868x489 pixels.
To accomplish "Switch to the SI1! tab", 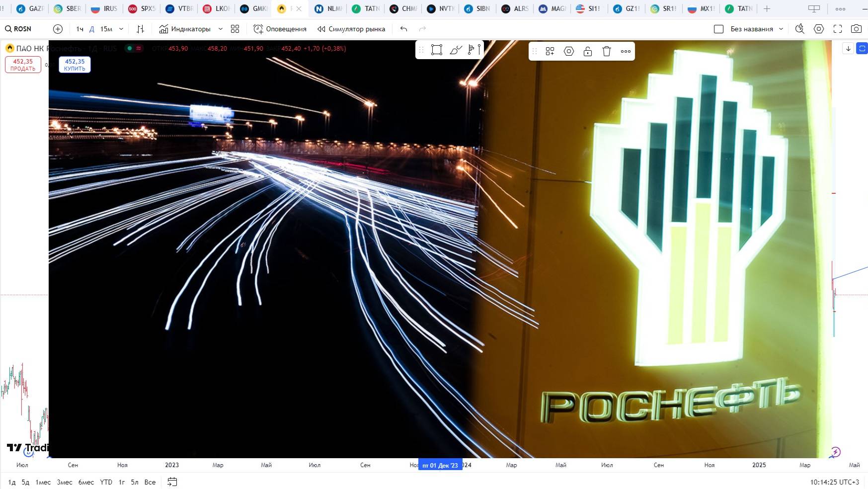I will 589,8.
